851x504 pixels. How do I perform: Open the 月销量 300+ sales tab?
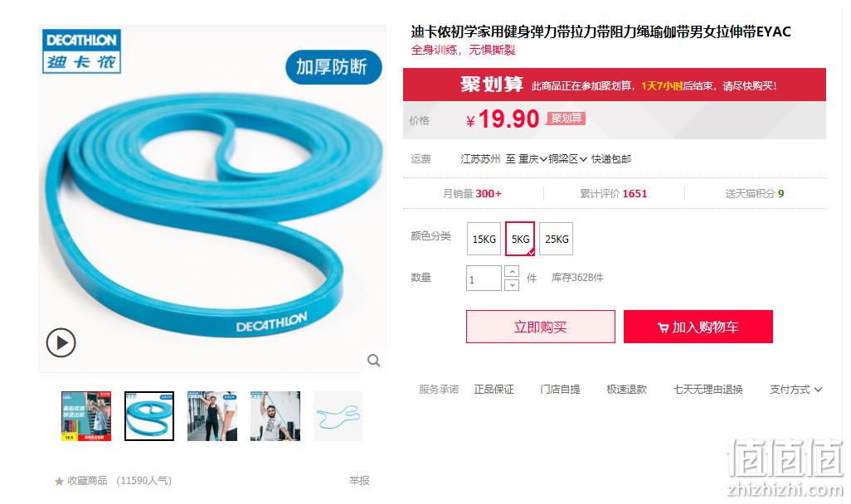pos(472,194)
